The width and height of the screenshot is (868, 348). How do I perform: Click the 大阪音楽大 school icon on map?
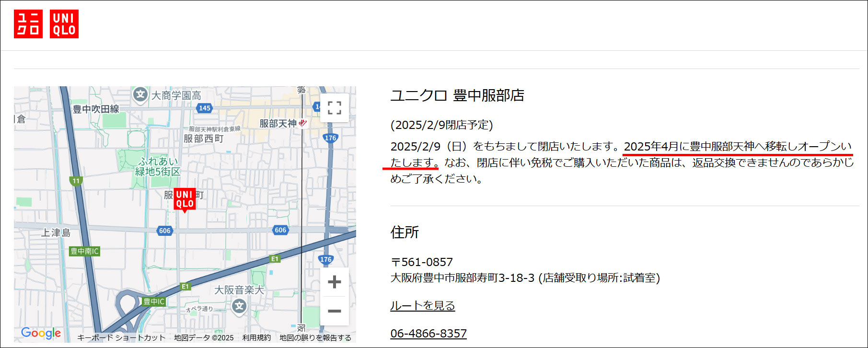pyautogui.click(x=239, y=306)
